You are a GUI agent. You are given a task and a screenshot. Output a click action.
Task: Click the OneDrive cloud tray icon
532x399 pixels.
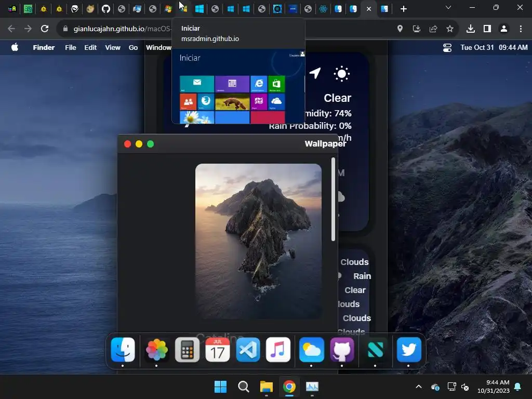(x=435, y=387)
